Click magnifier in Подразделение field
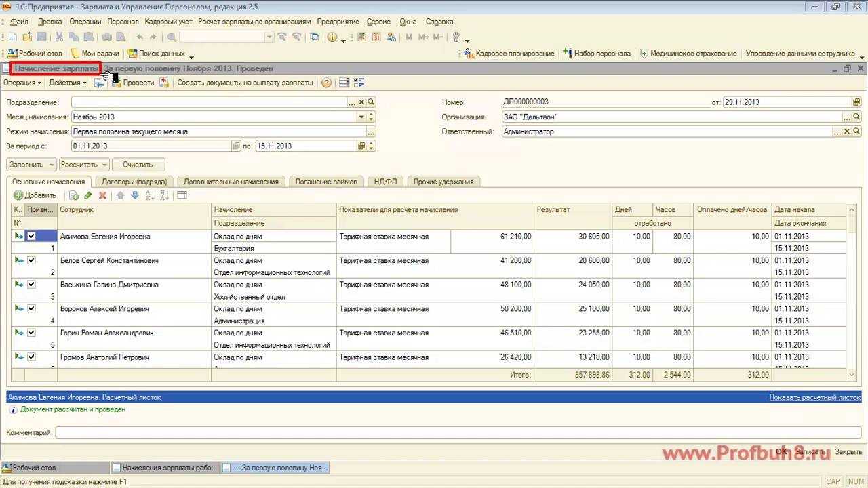868x488 pixels. [x=371, y=102]
